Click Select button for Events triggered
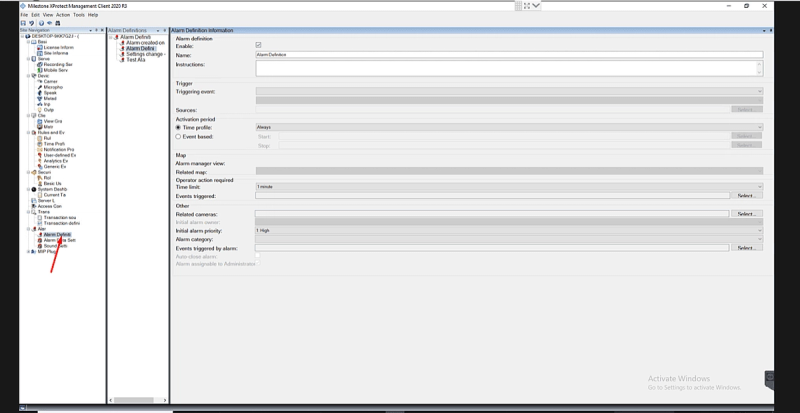Image resolution: width=800 pixels, height=413 pixels. (x=746, y=196)
